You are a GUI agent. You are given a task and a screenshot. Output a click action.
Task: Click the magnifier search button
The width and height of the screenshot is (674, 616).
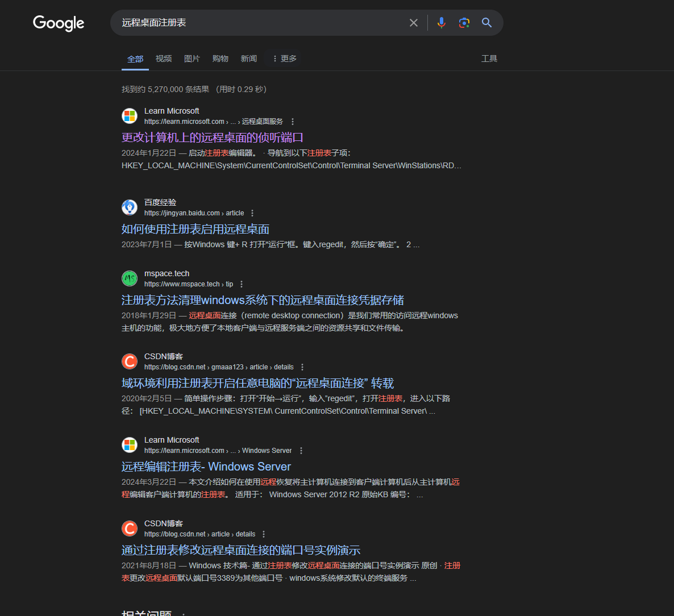(x=486, y=23)
